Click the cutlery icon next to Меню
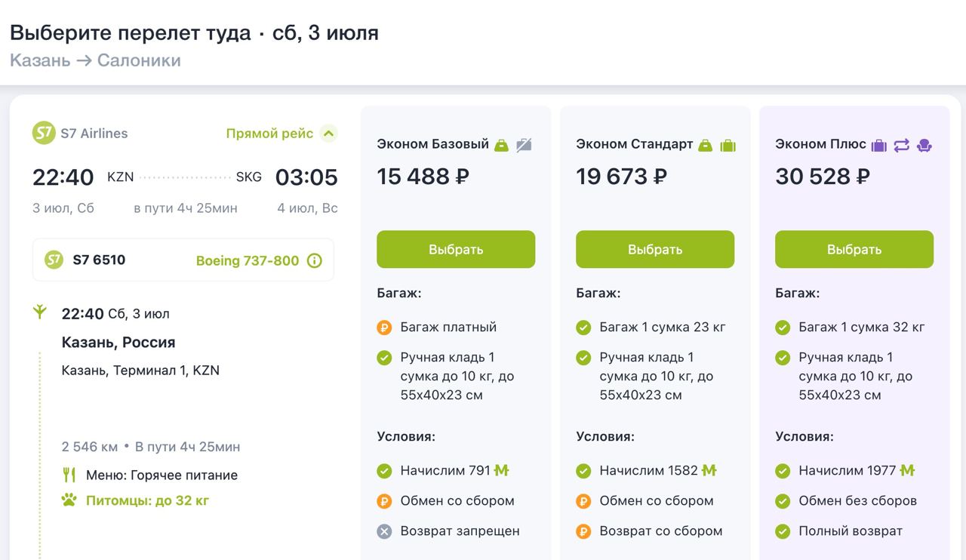966x560 pixels. (69, 475)
